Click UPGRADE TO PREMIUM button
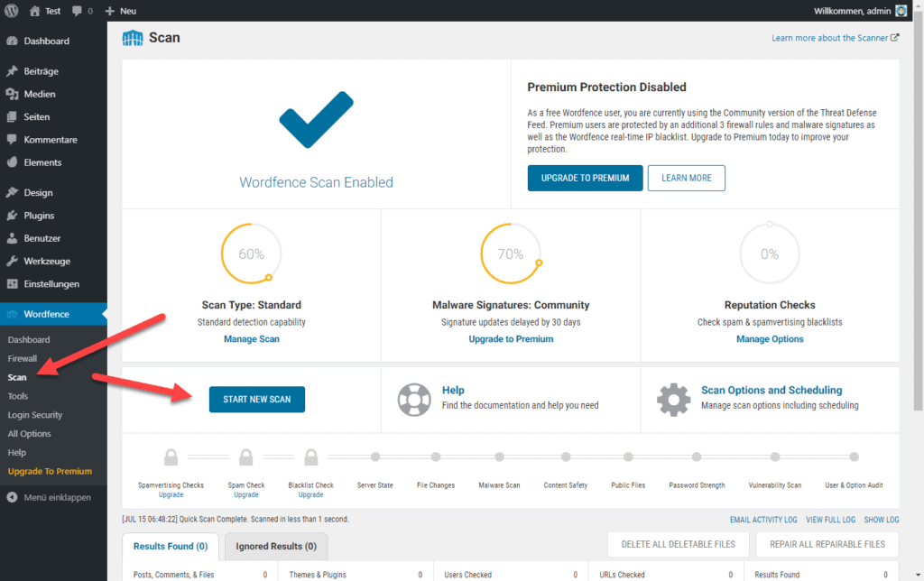924x581 pixels. (585, 178)
